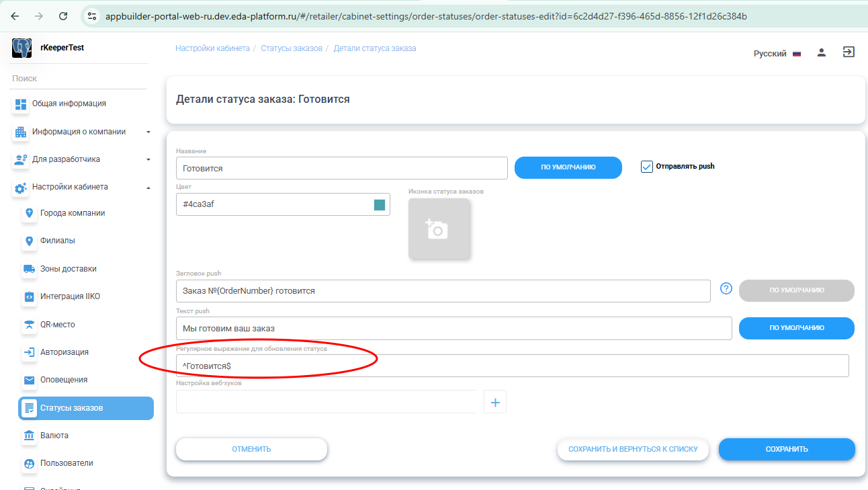Image resolution: width=868 pixels, height=490 pixels.
Task: Go to Оповещения menu item
Action: click(63, 380)
